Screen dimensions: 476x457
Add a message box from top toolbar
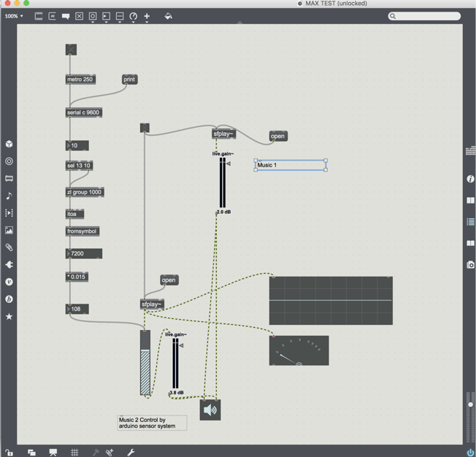pyautogui.click(x=53, y=16)
